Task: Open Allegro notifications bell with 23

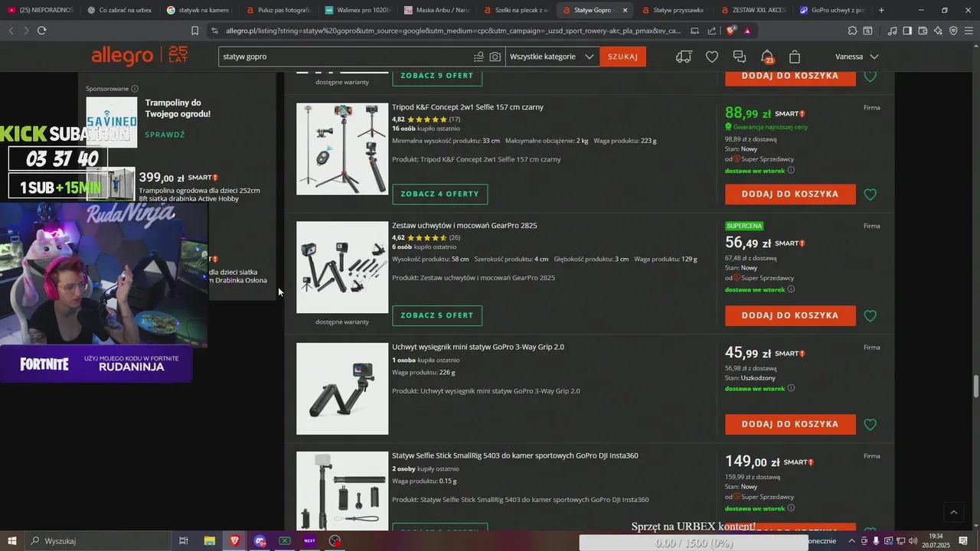Action: (x=767, y=57)
